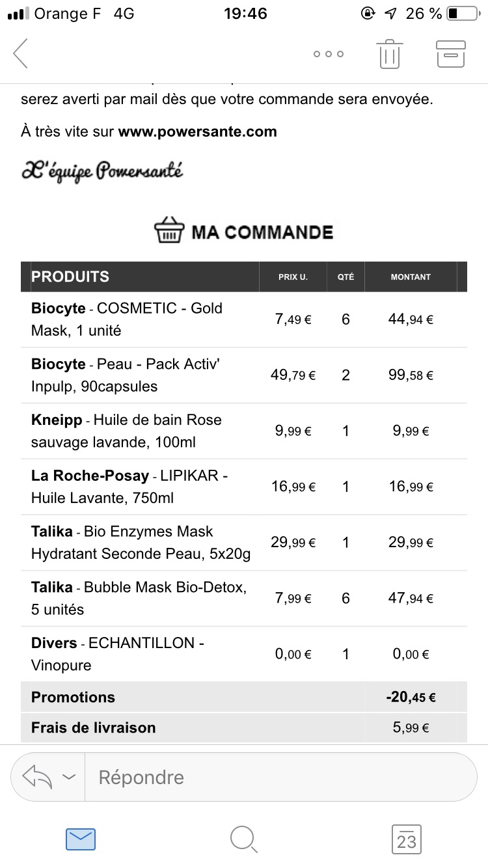
Task: Tap the reply arrow icon
Action: pyautogui.click(x=36, y=776)
